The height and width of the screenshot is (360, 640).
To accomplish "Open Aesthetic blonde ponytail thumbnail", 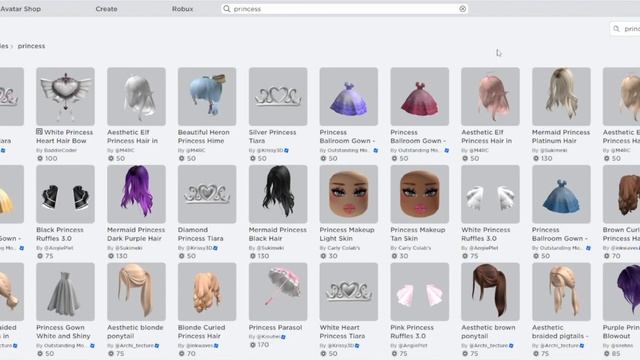I will click(136, 291).
